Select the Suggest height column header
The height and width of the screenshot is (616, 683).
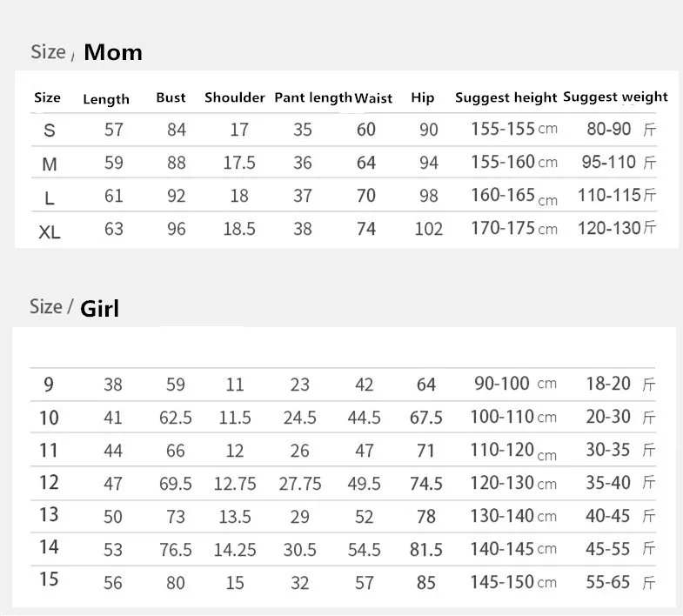tap(506, 98)
